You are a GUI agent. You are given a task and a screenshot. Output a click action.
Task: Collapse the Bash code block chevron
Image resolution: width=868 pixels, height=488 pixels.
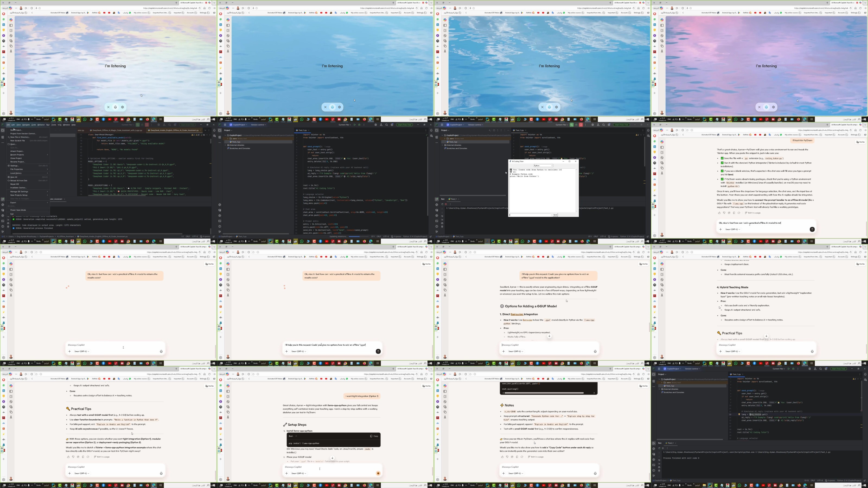coord(296,436)
